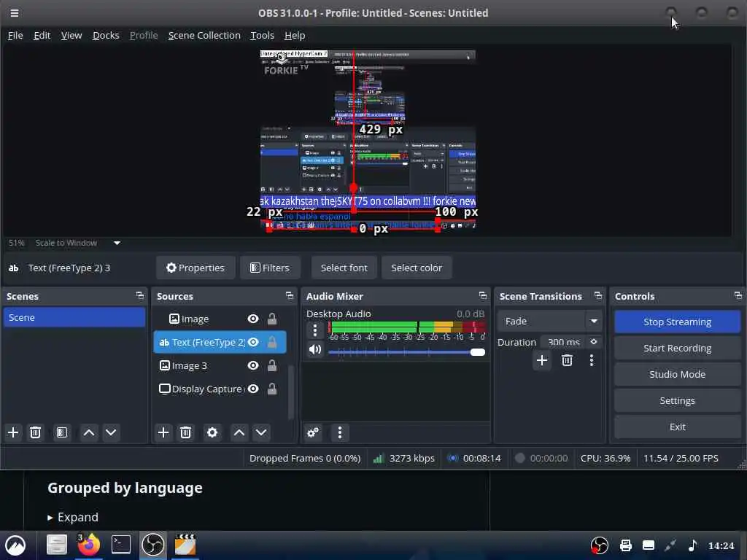Open the Docks menu
Image resolution: width=747 pixels, height=560 pixels.
(106, 35)
